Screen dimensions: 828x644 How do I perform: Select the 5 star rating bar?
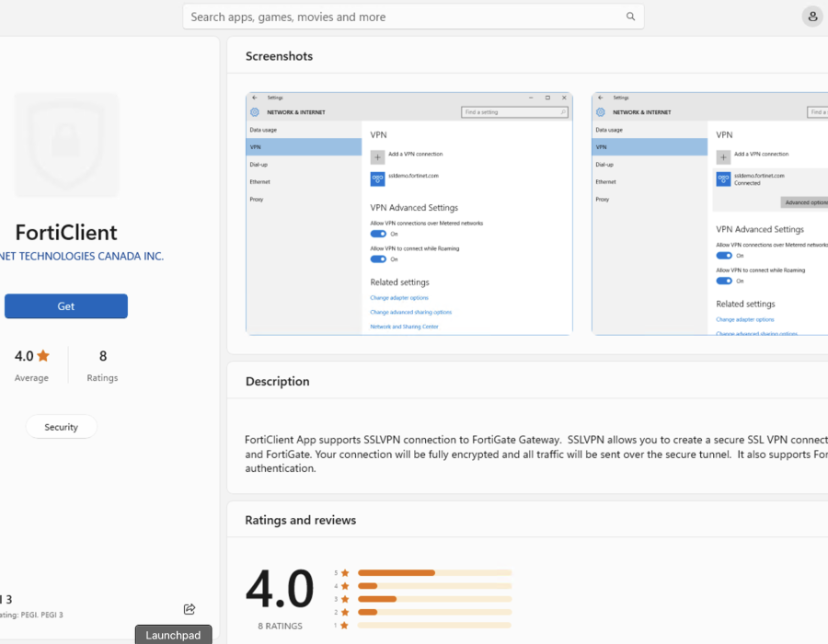(x=434, y=573)
